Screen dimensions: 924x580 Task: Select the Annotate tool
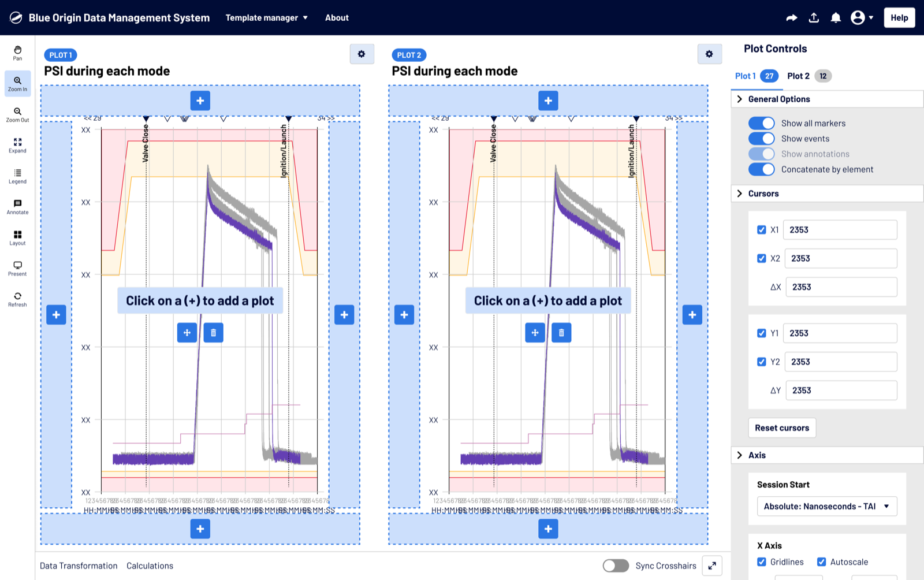pos(17,207)
